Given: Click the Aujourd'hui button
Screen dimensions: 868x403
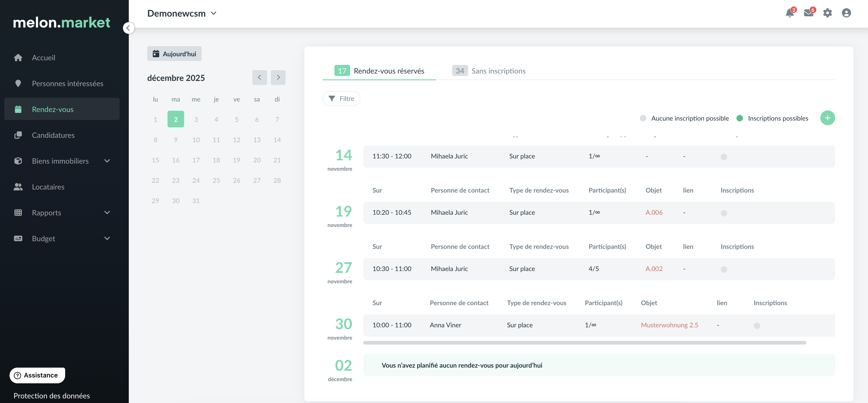Looking at the screenshot, I should pos(174,54).
